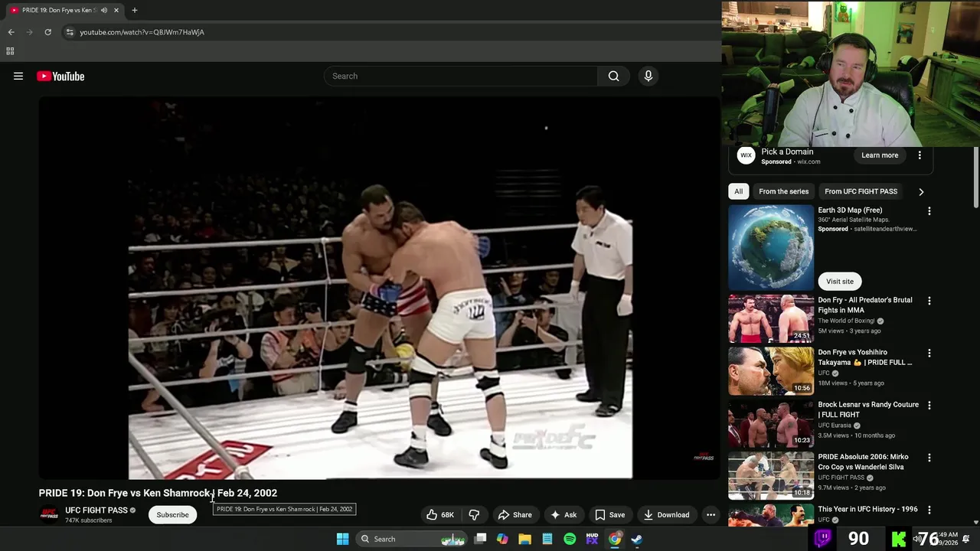The height and width of the screenshot is (551, 980).
Task: Select the All filter chip
Action: tap(738, 191)
